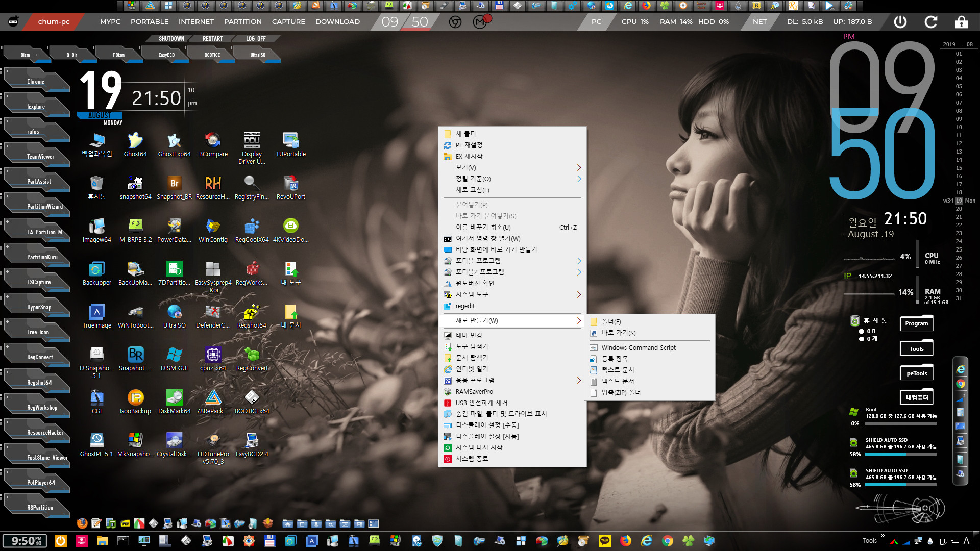Choose 압축(ZIP) 폴더 in submenu
This screenshot has height=551, width=980.
point(650,392)
